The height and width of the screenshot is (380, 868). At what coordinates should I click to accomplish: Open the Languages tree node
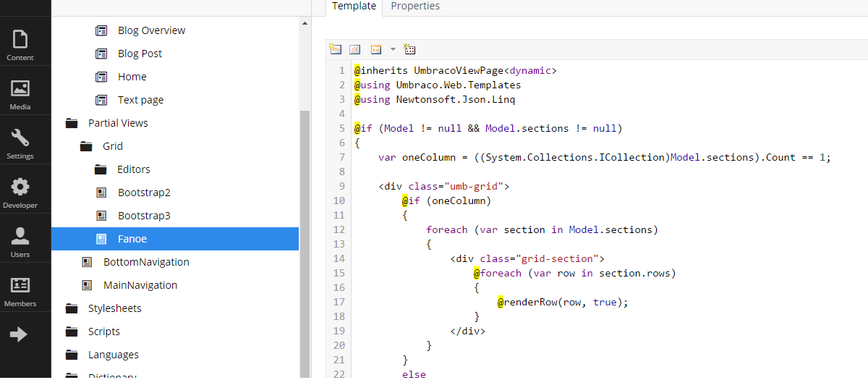point(114,355)
